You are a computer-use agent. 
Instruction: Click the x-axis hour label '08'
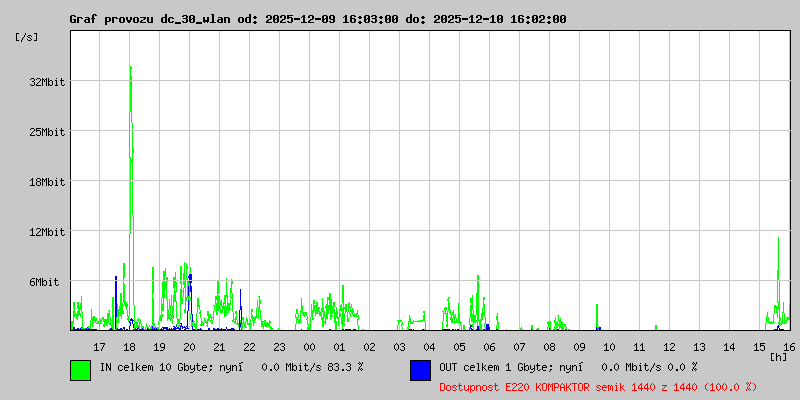[x=549, y=347]
